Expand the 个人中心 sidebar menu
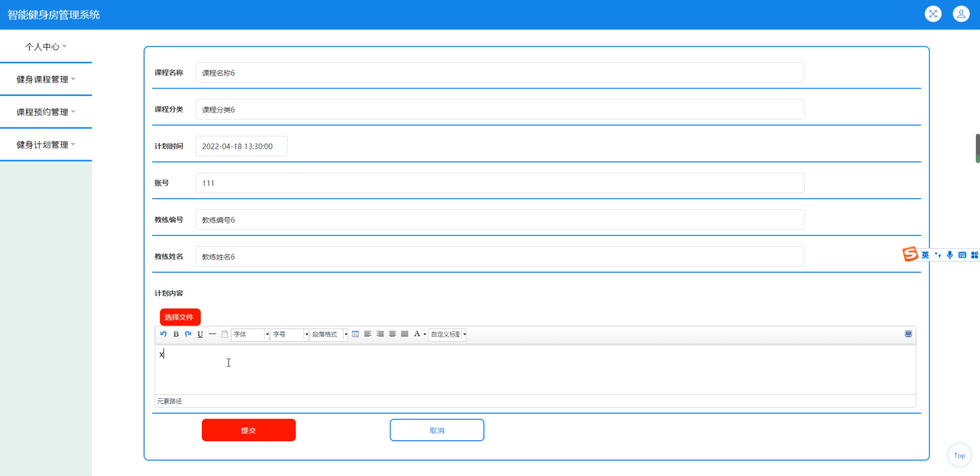Image resolution: width=980 pixels, height=476 pixels. coord(46,47)
